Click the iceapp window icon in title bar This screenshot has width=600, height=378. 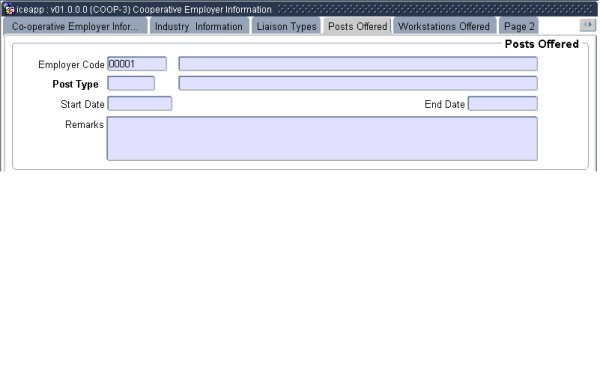[8, 9]
